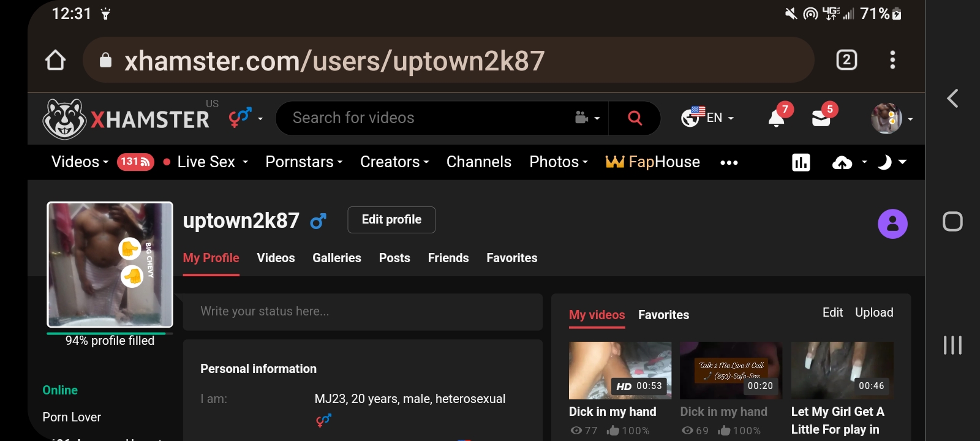Screen dimensions: 980x441
Task: Switch to the Friends tab
Action: [448, 258]
